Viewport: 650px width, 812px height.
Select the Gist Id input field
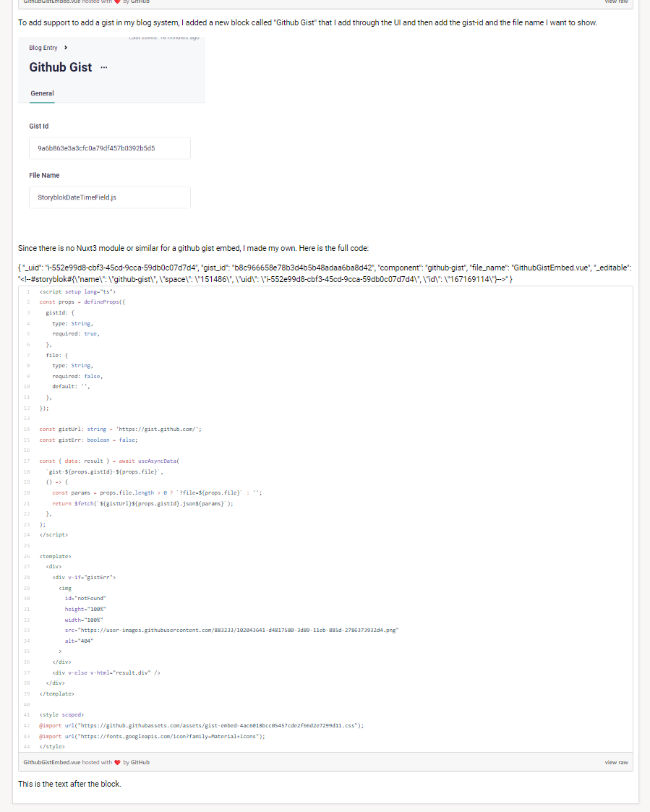[x=109, y=148]
